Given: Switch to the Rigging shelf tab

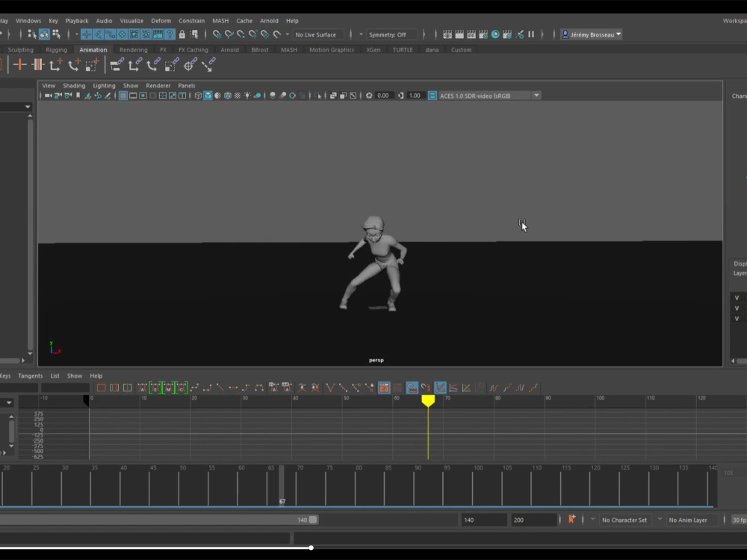Looking at the screenshot, I should tap(56, 49).
